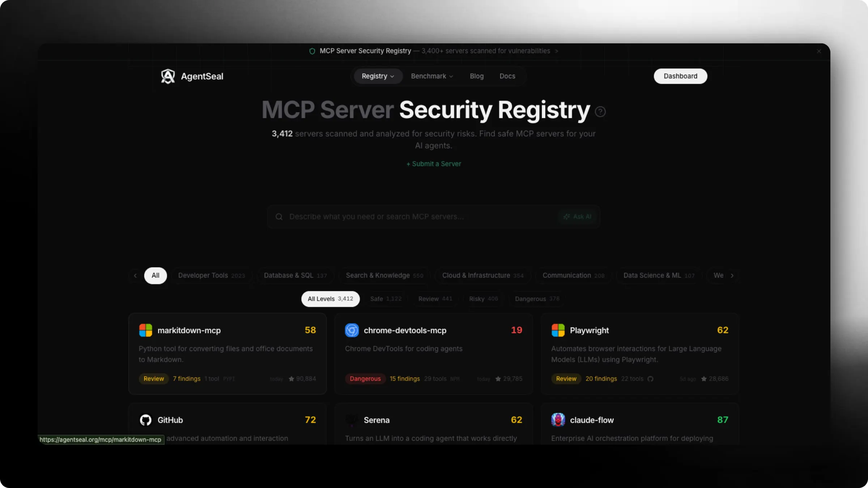Open the GitHub server title
This screenshot has width=868, height=488.
coord(170,420)
